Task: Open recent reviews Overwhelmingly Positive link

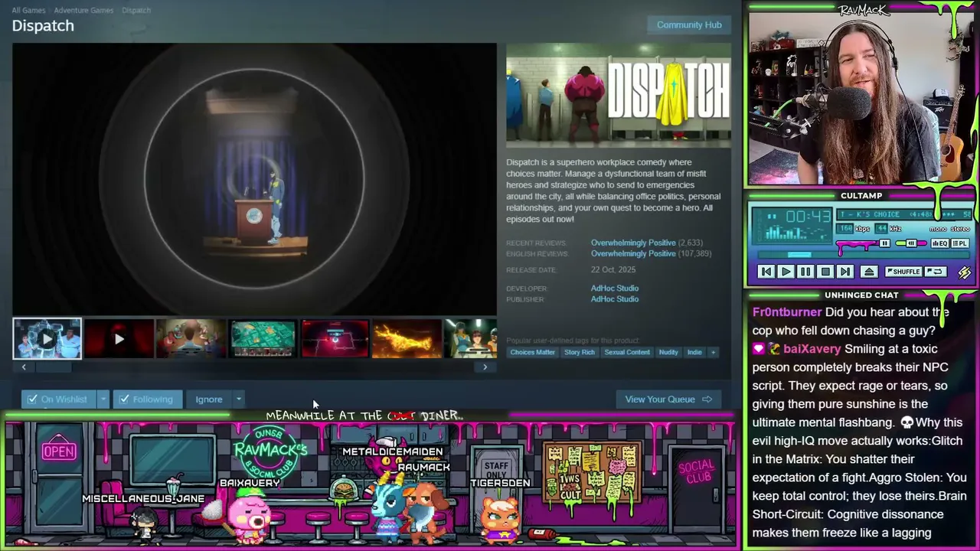Action: click(x=633, y=243)
